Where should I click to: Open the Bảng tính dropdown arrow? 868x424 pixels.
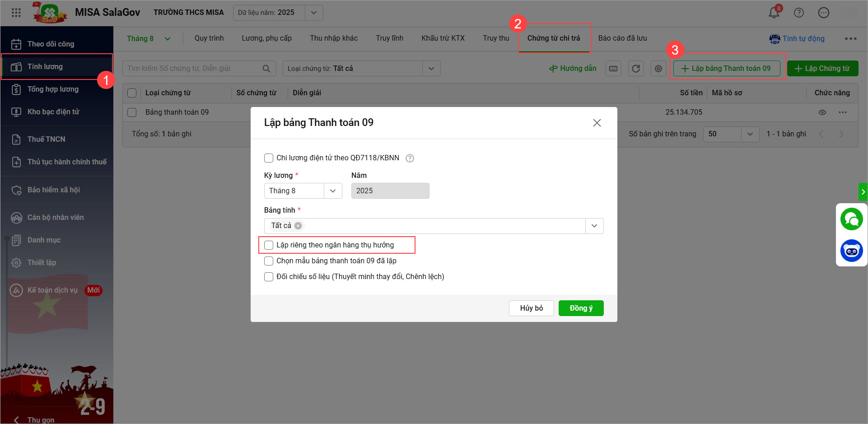click(x=594, y=226)
